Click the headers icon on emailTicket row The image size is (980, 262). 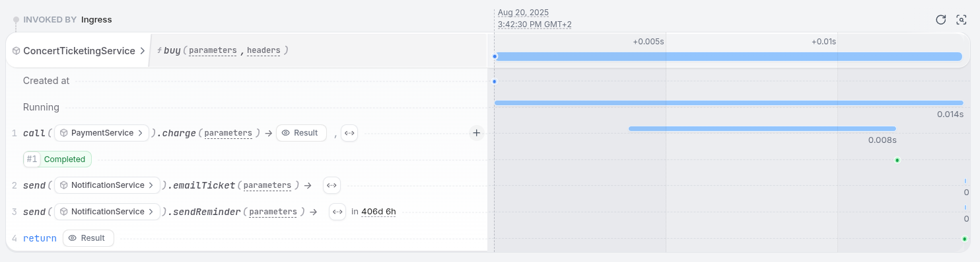pos(332,186)
